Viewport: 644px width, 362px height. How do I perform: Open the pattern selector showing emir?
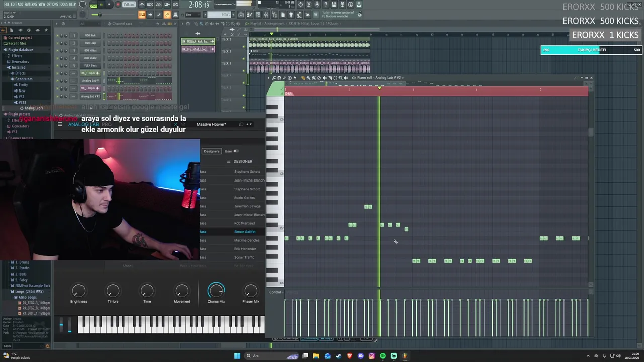click(x=219, y=15)
